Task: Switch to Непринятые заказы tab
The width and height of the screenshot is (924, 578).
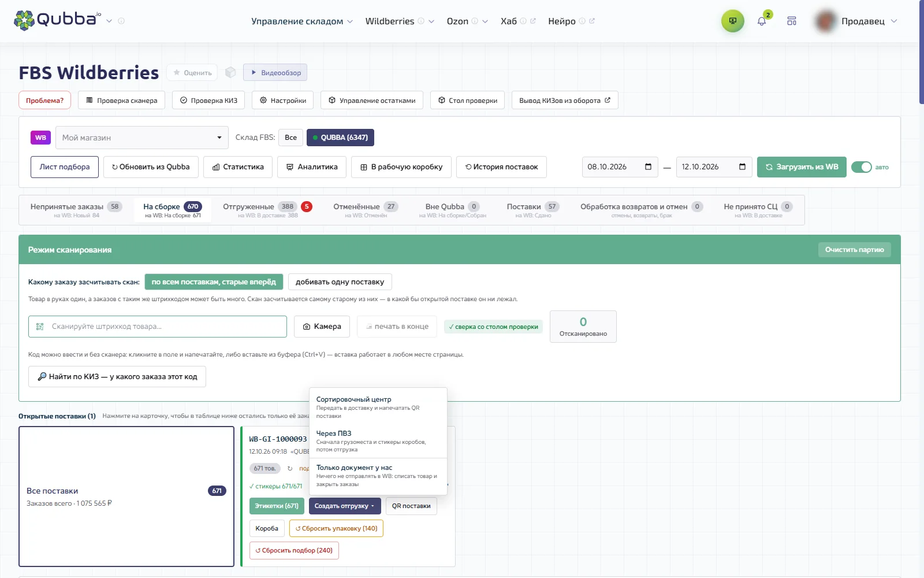Action: (76, 210)
